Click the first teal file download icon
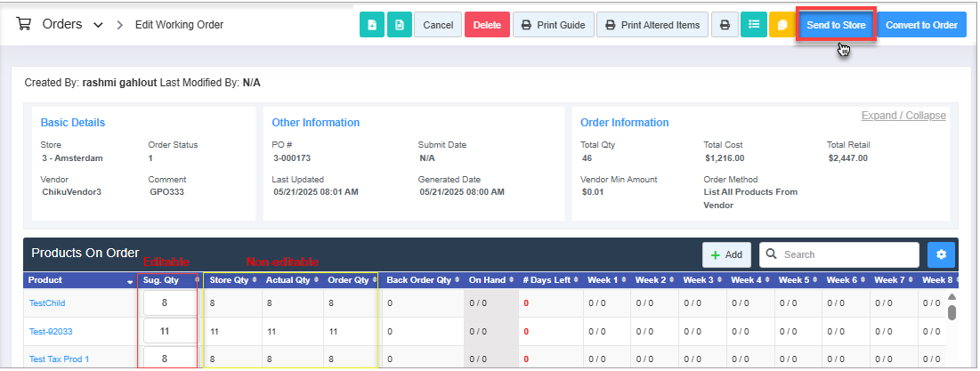 [372, 25]
